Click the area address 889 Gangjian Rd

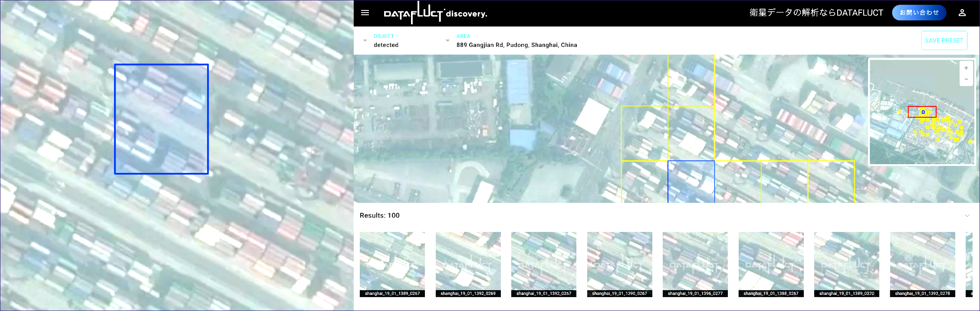(516, 45)
